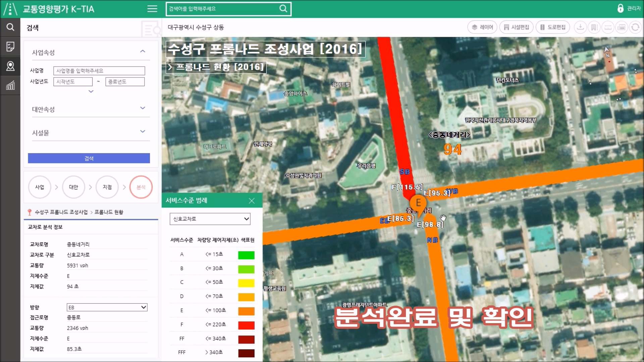Open the 방향 EB direction dropdown

pyautogui.click(x=107, y=307)
